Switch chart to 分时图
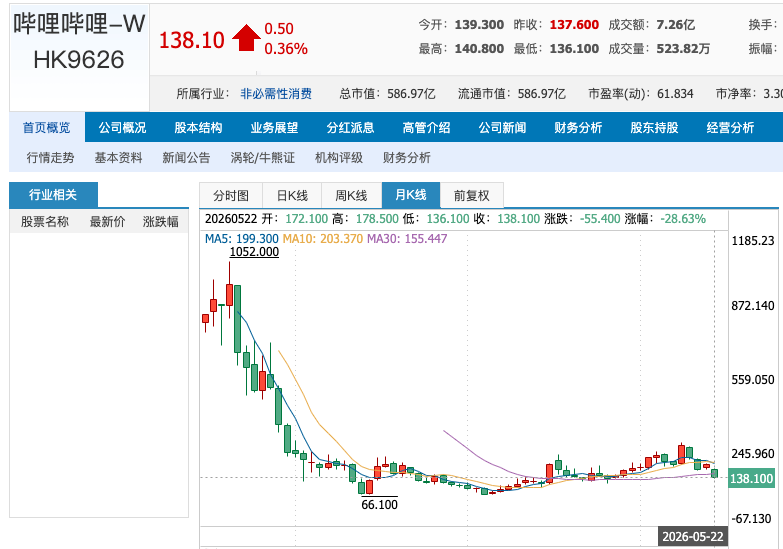 (x=231, y=195)
